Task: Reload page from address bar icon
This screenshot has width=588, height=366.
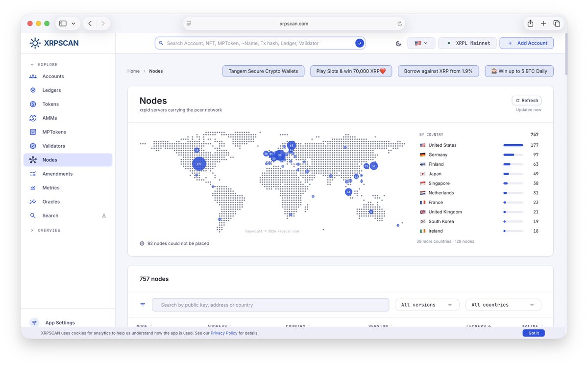Action: point(400,24)
